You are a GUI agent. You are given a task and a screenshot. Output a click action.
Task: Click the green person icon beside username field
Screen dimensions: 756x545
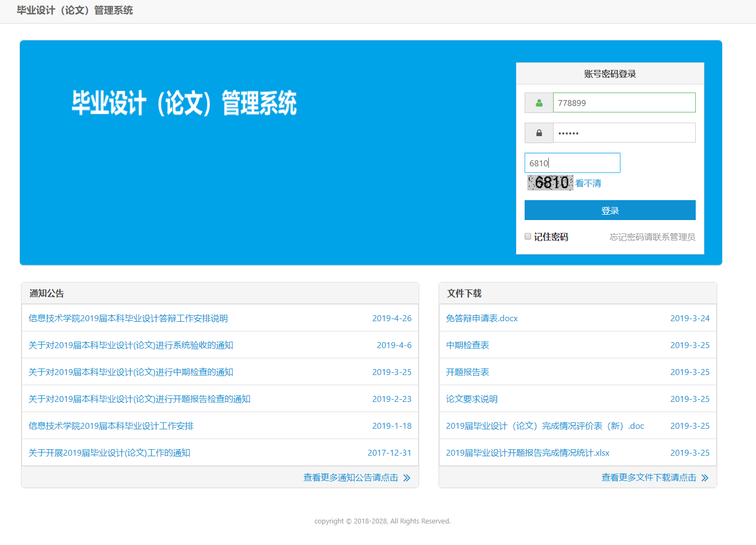(538, 102)
